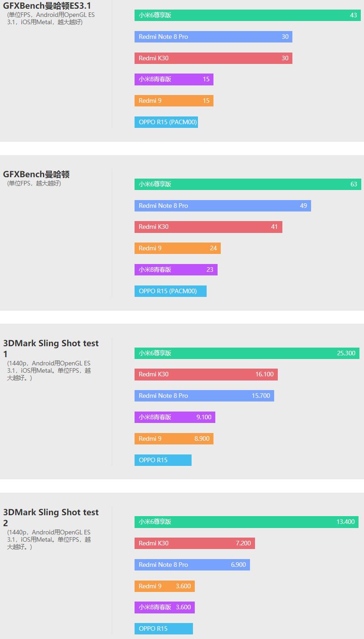Viewport: 364px width, 639px height.
Task: Click Redmi K30 bar scoring 16.100
Action: [206, 375]
